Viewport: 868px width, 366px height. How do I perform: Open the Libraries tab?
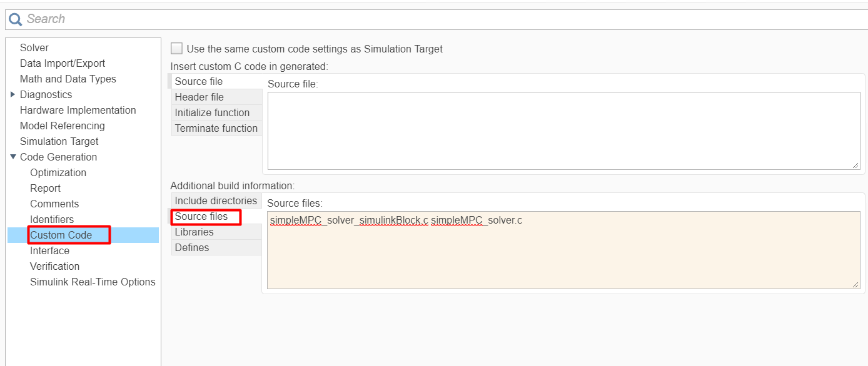coord(194,232)
